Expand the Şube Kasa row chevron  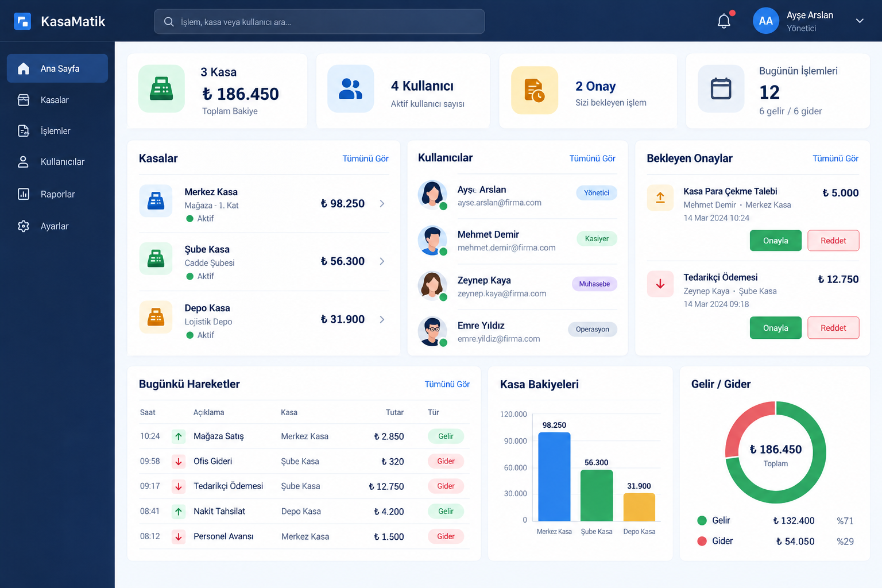tap(382, 261)
